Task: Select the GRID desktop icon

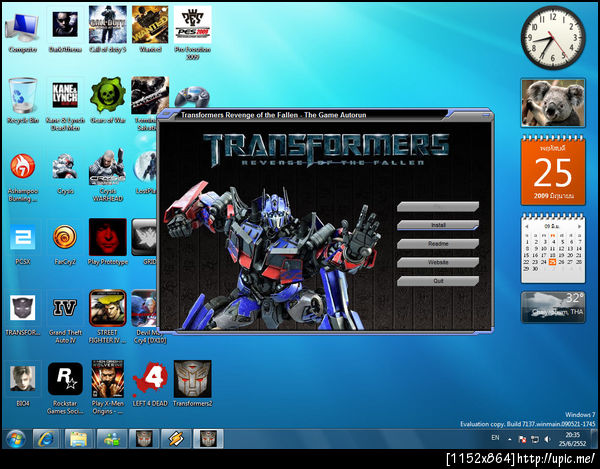Action: [x=145, y=241]
